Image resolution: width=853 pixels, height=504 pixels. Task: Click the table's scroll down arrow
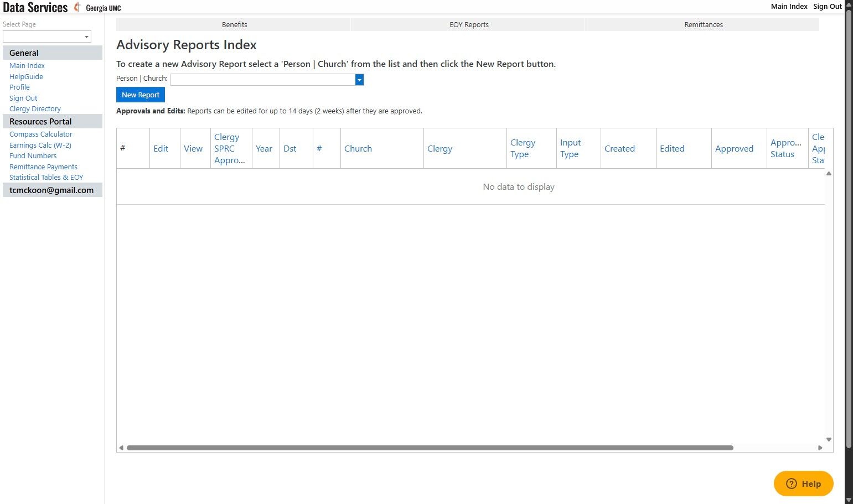829,439
